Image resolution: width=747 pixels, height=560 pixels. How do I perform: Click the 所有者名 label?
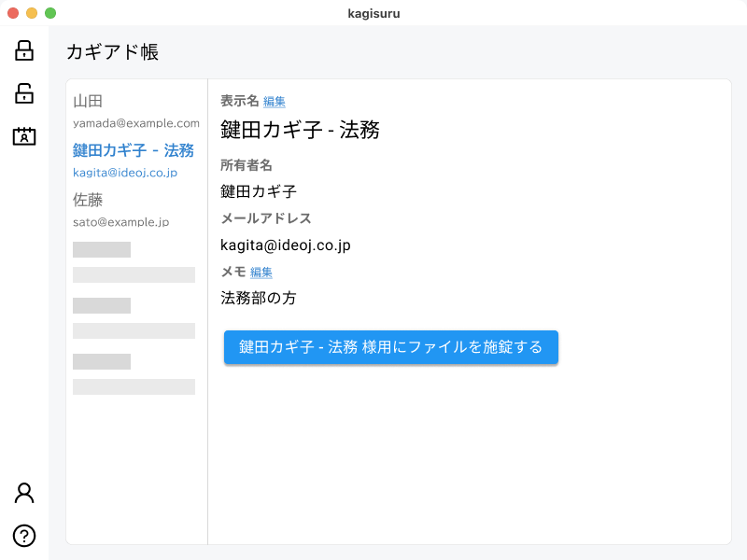[246, 165]
